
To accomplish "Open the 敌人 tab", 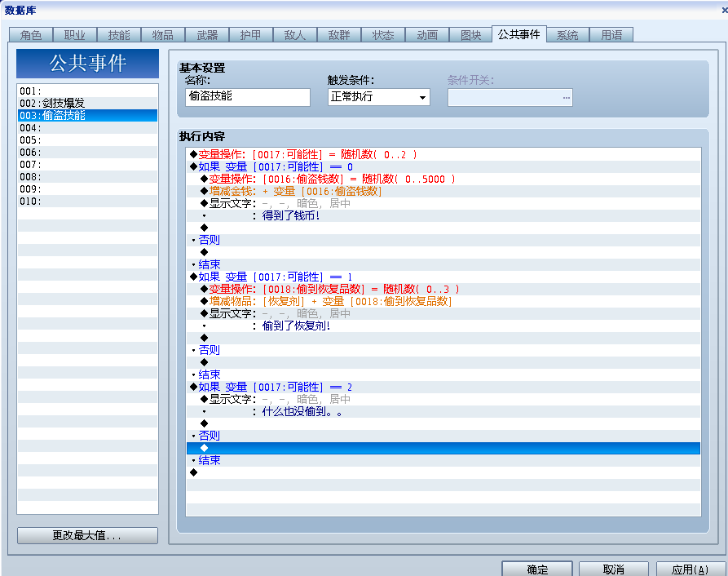I will 295,35.
